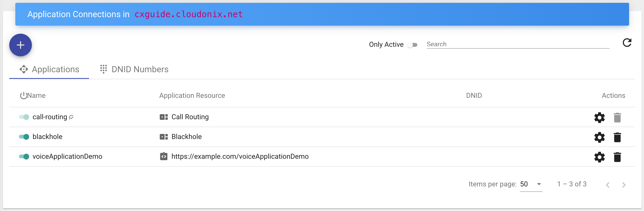The image size is (644, 211).
Task: Click the trash icon for call-routing
Action: click(617, 117)
